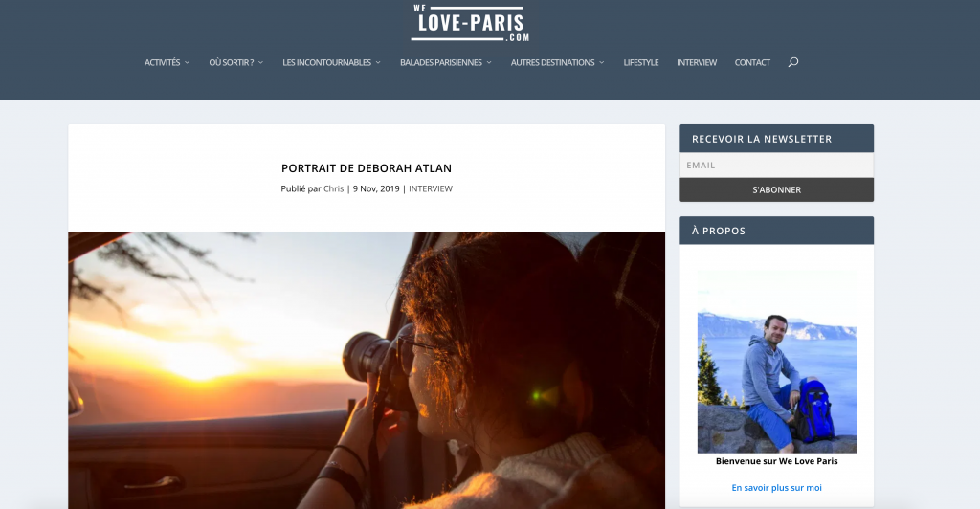
Task: Open the Deborah Atlan featured photo
Action: tap(367, 370)
